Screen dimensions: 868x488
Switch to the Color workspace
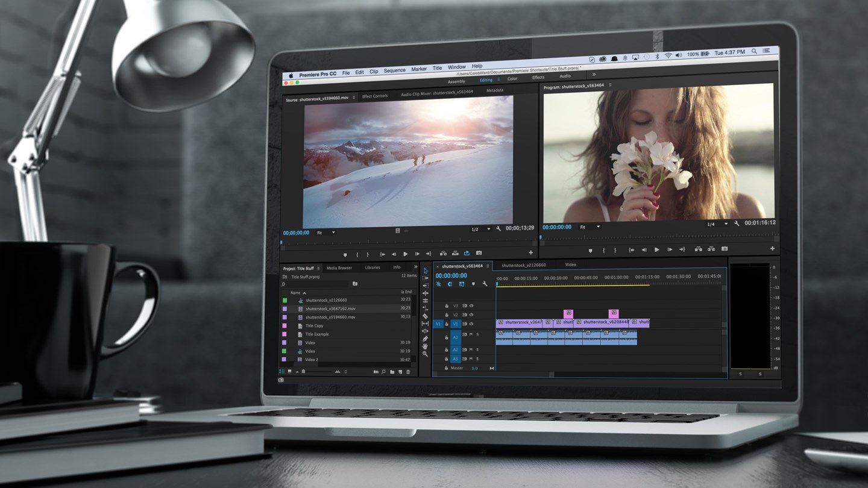point(512,78)
